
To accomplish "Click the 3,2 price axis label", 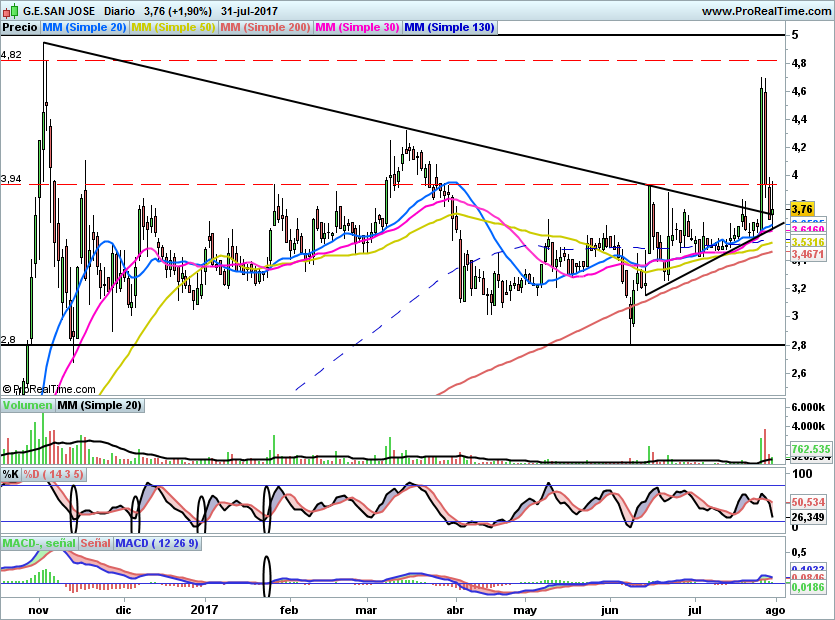I will coord(799,289).
